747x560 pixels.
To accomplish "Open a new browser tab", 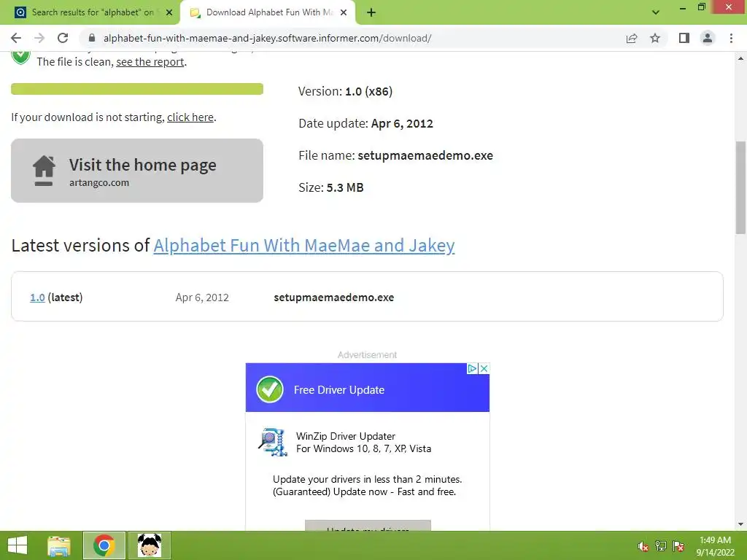I will [371, 12].
